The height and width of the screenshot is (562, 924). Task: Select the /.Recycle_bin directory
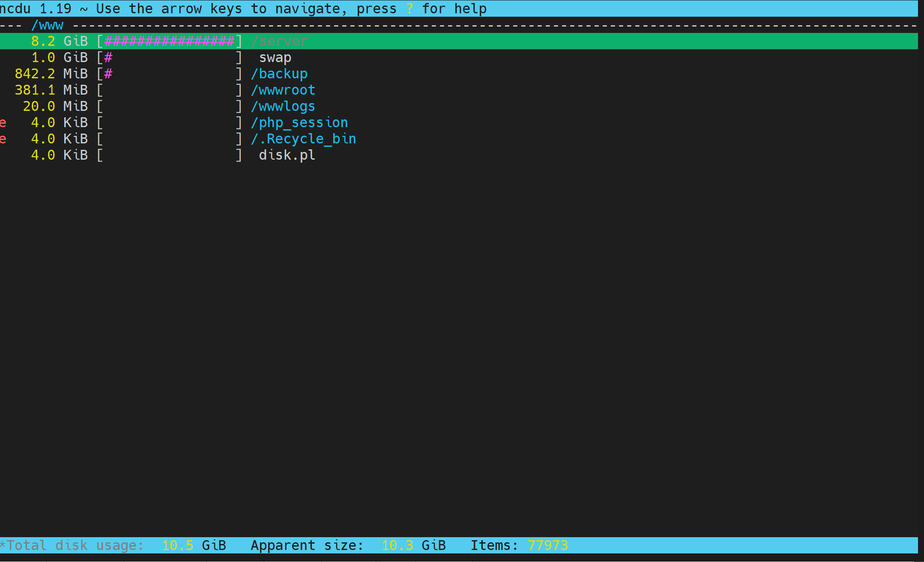304,139
